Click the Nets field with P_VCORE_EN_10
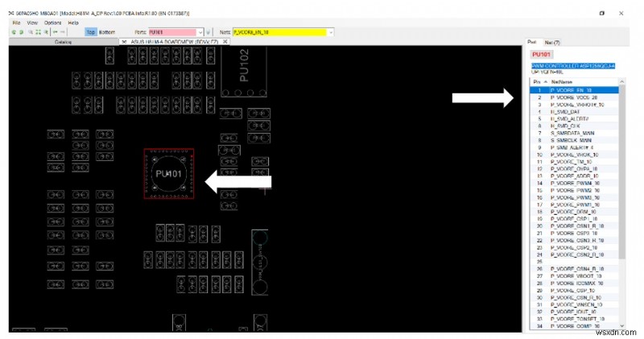Image resolution: width=644 pixels, height=339 pixels. tap(280, 32)
